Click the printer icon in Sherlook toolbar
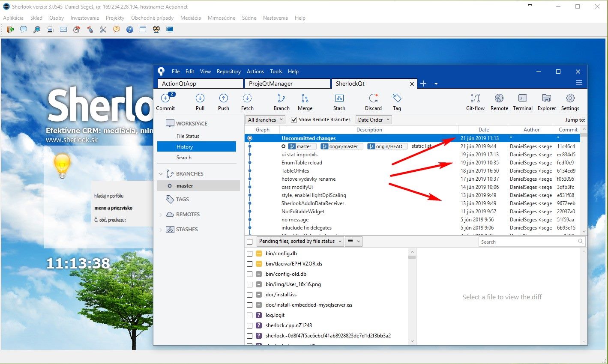The width and height of the screenshot is (608, 364). click(x=50, y=30)
